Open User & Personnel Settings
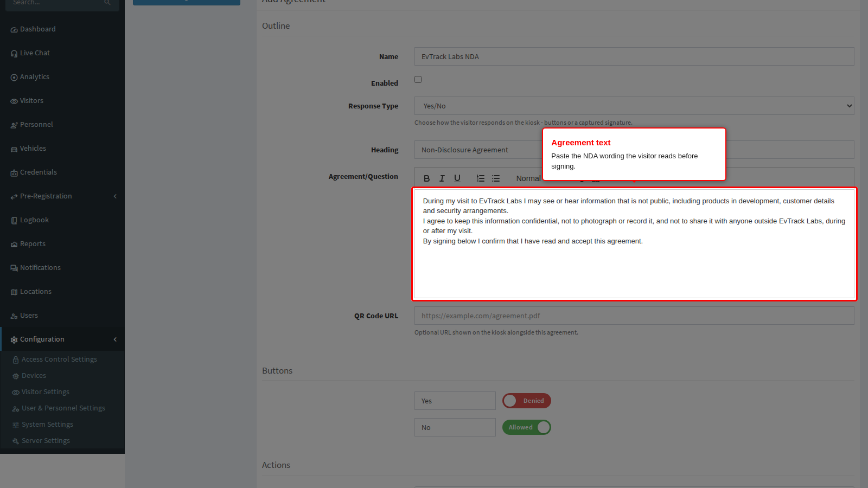The width and height of the screenshot is (868, 488). pos(63,408)
